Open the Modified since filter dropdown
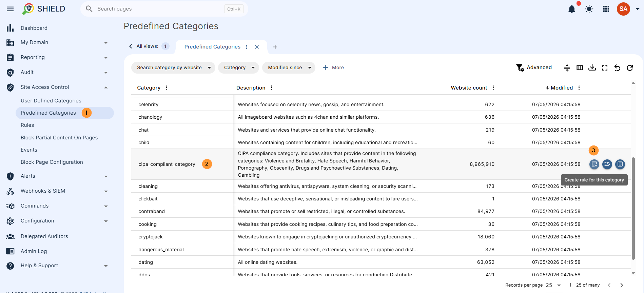644x293 pixels. [289, 67]
